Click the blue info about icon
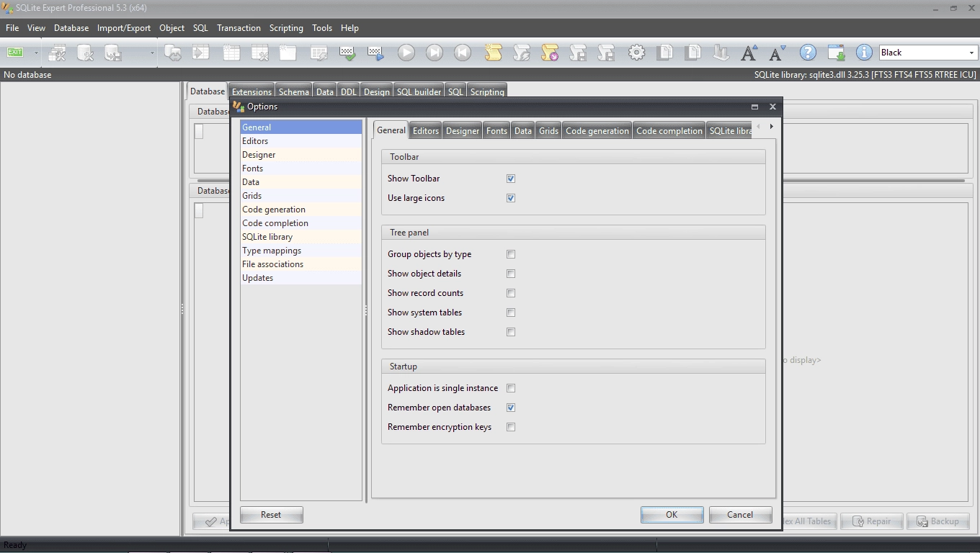 pyautogui.click(x=864, y=53)
